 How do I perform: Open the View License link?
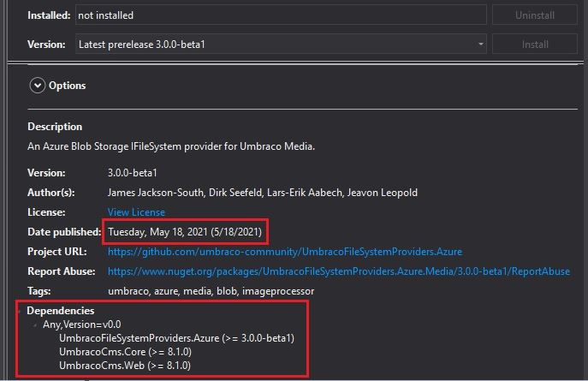coord(136,212)
